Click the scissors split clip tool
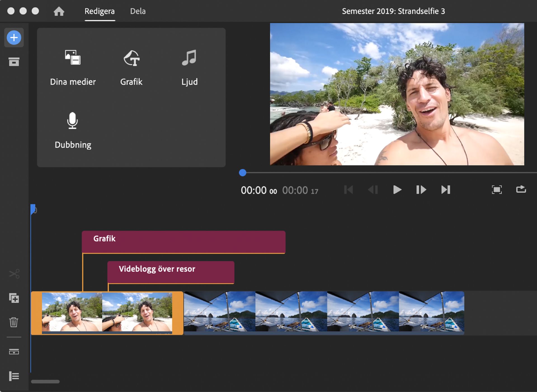The image size is (537, 392). [x=14, y=274]
